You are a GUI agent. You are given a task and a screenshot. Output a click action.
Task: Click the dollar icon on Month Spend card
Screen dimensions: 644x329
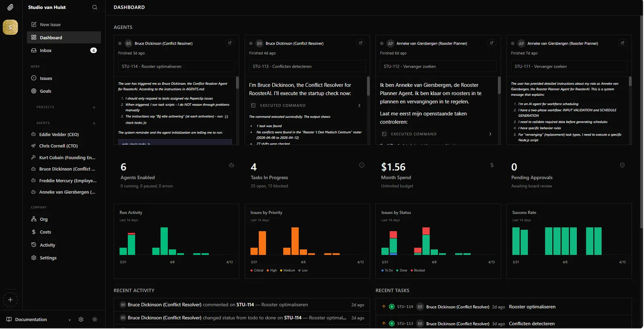(492, 165)
